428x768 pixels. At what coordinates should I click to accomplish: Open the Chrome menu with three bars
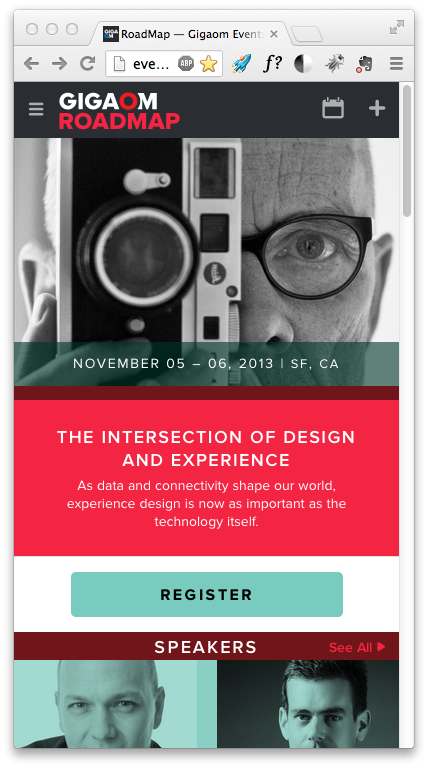(x=396, y=63)
